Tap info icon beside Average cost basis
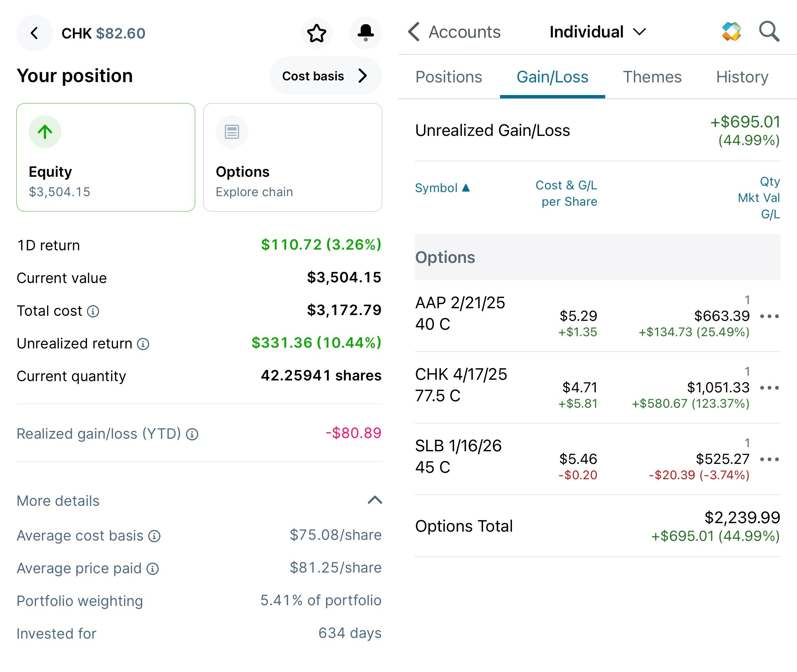Viewport: 797px width, 672px height. 154,536
